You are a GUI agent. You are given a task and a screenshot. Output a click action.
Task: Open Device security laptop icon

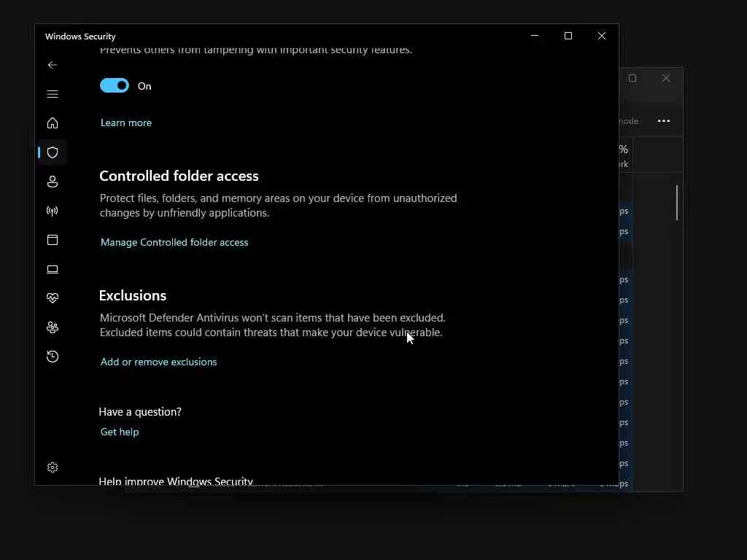(x=53, y=270)
